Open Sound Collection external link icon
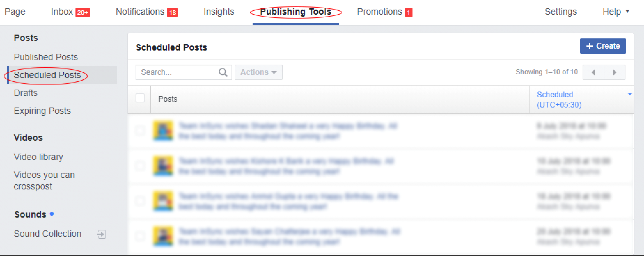This screenshot has width=644, height=256. tap(101, 234)
